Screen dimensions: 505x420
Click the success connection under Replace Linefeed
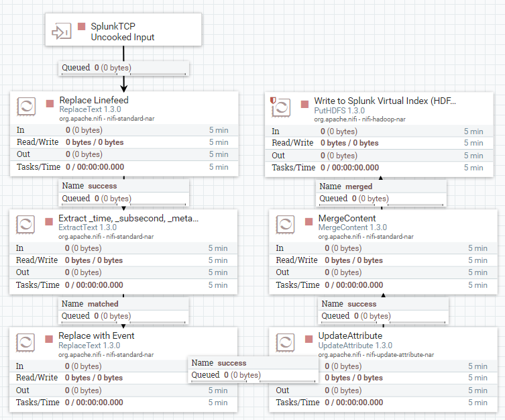(123, 193)
